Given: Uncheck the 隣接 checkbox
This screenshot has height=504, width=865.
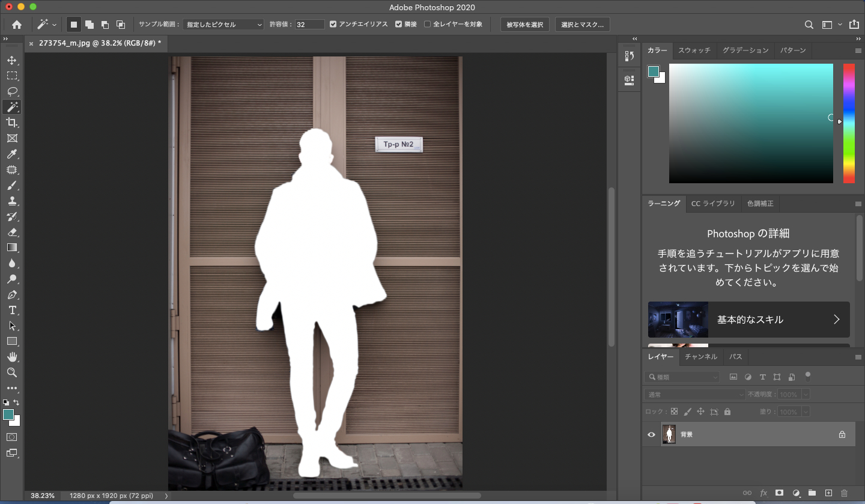Looking at the screenshot, I should pos(399,25).
